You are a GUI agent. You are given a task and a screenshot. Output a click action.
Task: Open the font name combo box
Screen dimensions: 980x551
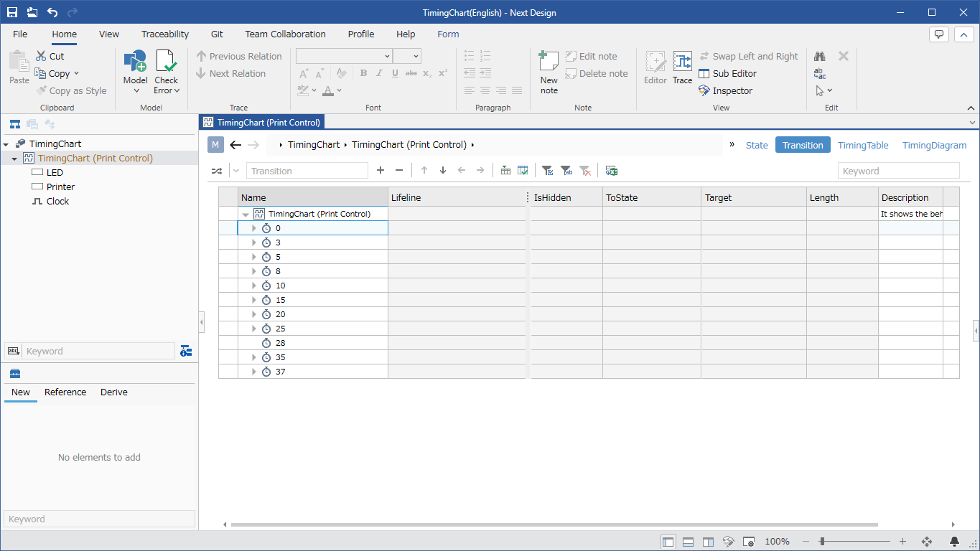pyautogui.click(x=344, y=56)
